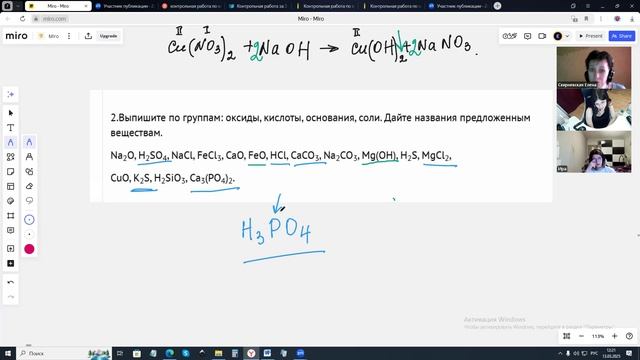
Task: Select the Sticky note tool
Action: click(x=11, y=171)
